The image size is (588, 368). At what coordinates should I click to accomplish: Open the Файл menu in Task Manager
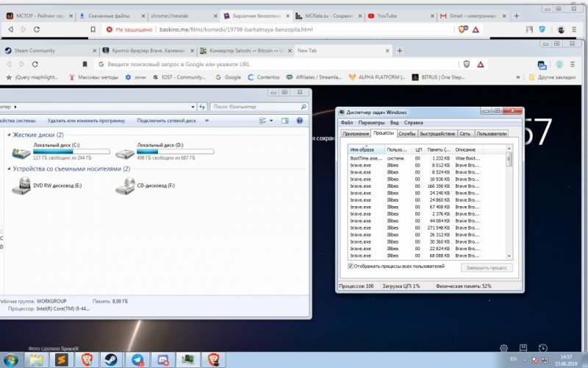coord(346,122)
